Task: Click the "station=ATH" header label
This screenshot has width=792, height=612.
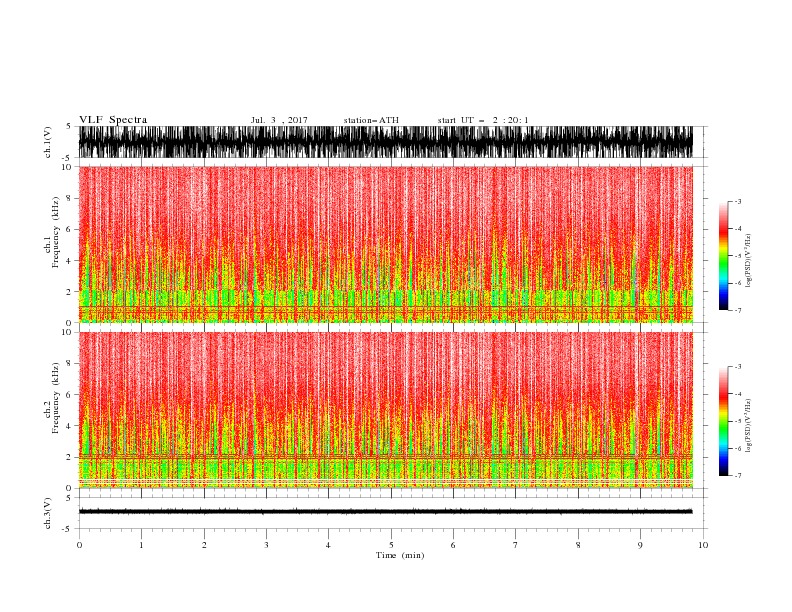Action: point(371,120)
